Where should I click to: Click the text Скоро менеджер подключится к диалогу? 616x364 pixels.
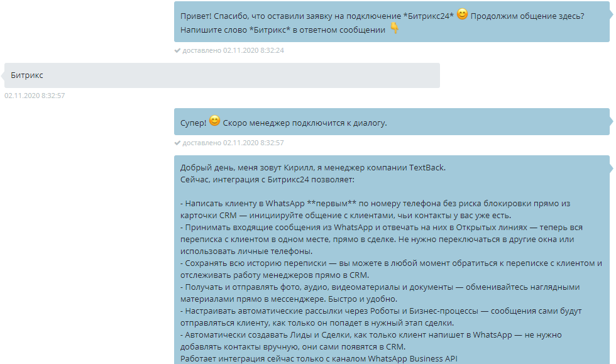click(305, 123)
